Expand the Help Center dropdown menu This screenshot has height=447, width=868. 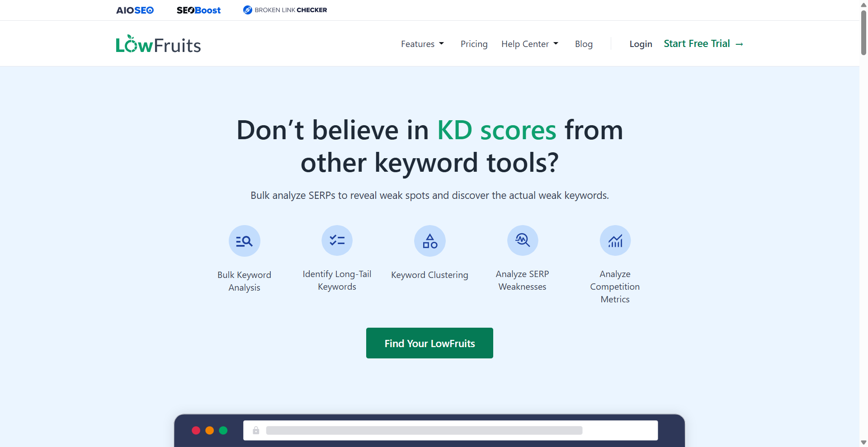530,44
